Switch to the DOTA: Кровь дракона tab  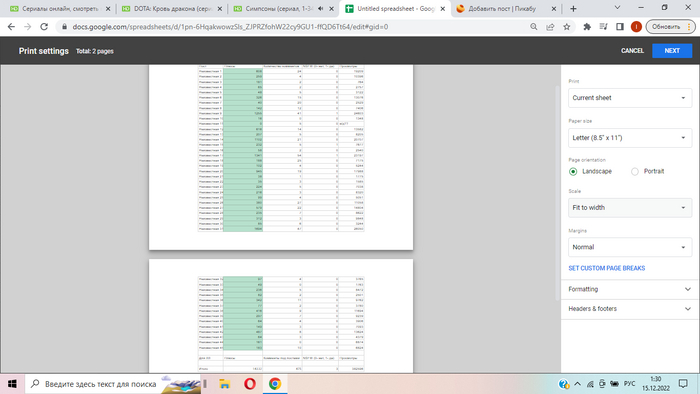coord(172,8)
